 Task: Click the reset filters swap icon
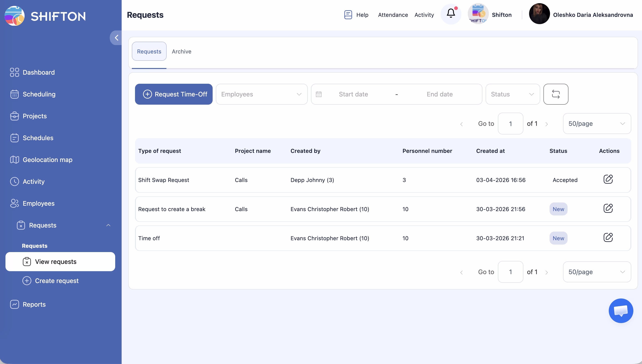pyautogui.click(x=555, y=94)
